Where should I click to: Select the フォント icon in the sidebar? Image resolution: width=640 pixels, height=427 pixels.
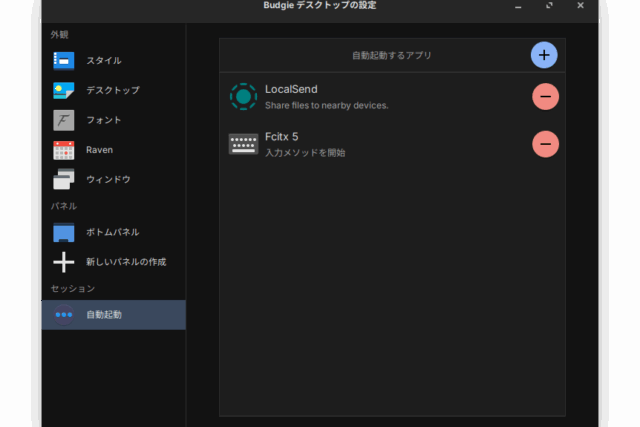coord(64,120)
